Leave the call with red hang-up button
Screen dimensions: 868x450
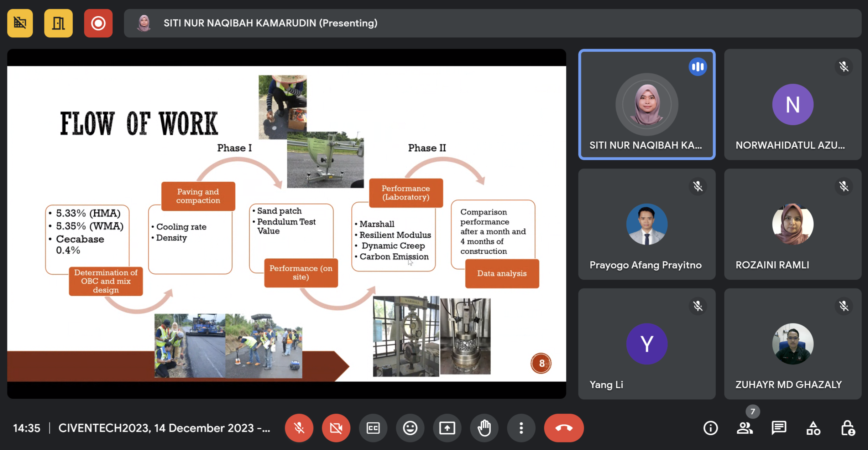[x=564, y=428]
